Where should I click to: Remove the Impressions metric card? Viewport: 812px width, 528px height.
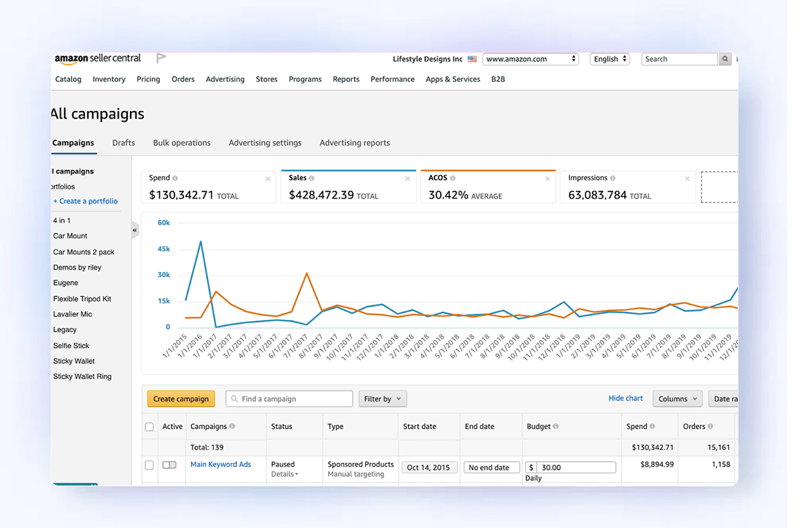(x=686, y=178)
